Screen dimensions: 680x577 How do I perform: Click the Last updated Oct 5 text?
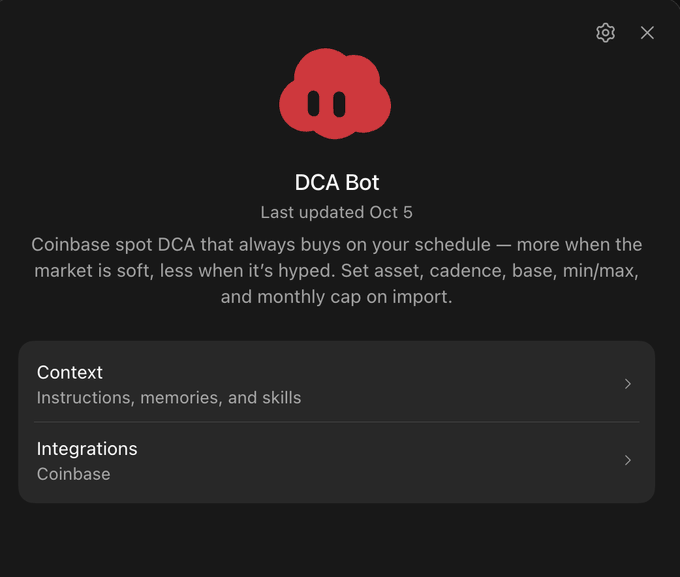337,213
